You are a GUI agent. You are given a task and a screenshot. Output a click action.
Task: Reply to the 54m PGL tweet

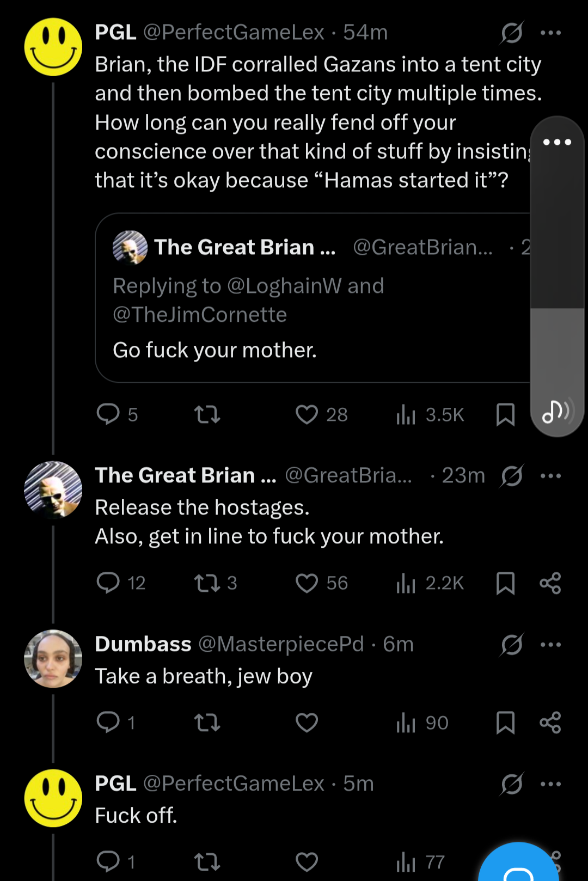point(108,414)
